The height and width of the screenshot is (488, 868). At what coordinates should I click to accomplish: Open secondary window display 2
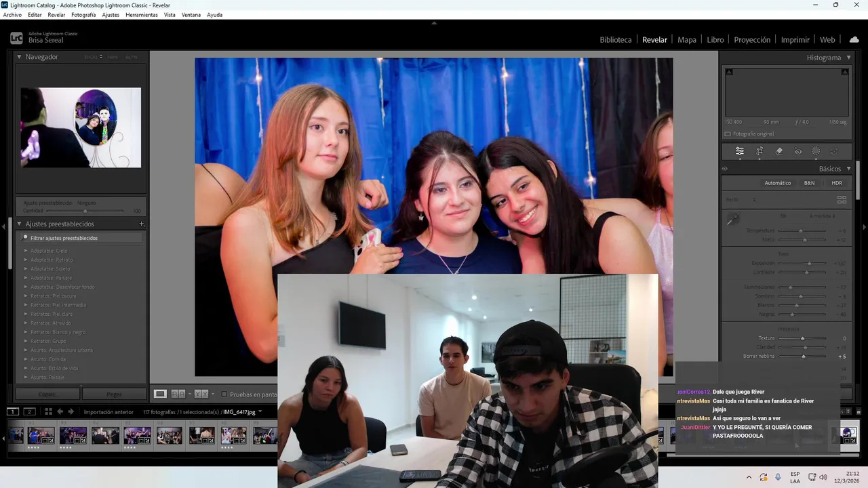(29, 411)
